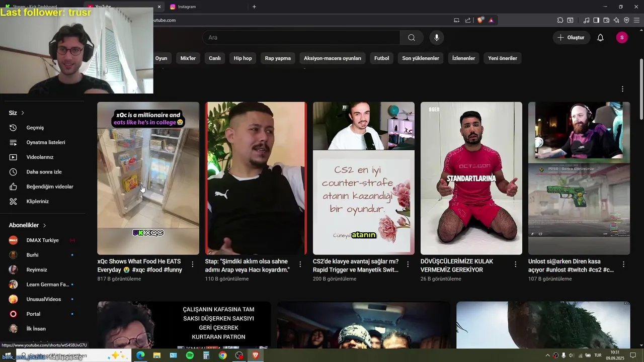Click the install app icon in address bar
644x362 pixels.
(457, 20)
